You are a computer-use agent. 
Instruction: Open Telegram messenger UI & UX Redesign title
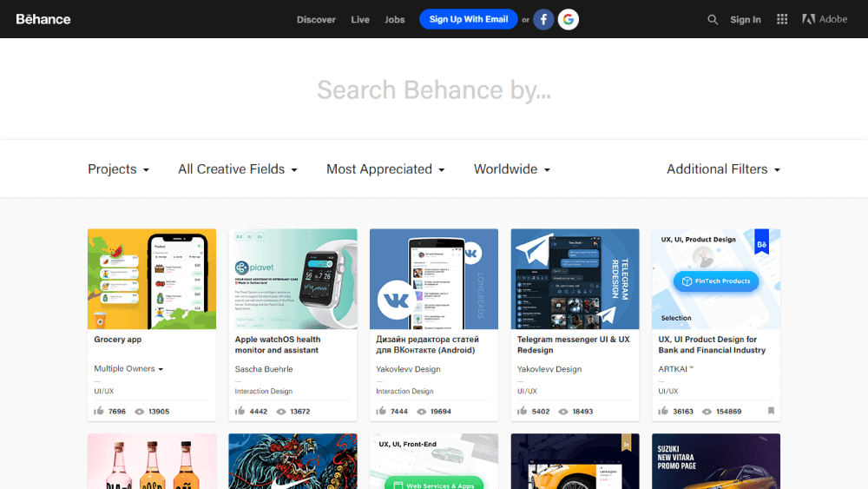point(574,345)
